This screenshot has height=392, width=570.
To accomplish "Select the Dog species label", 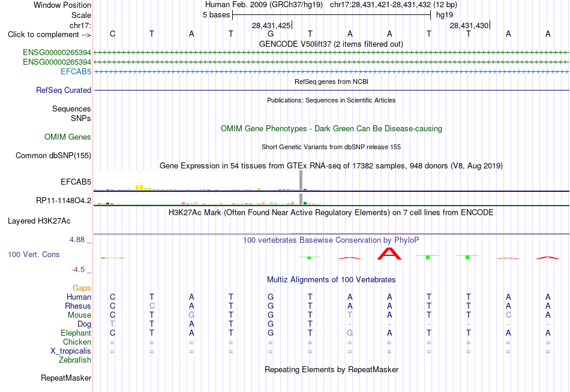I will click(84, 324).
